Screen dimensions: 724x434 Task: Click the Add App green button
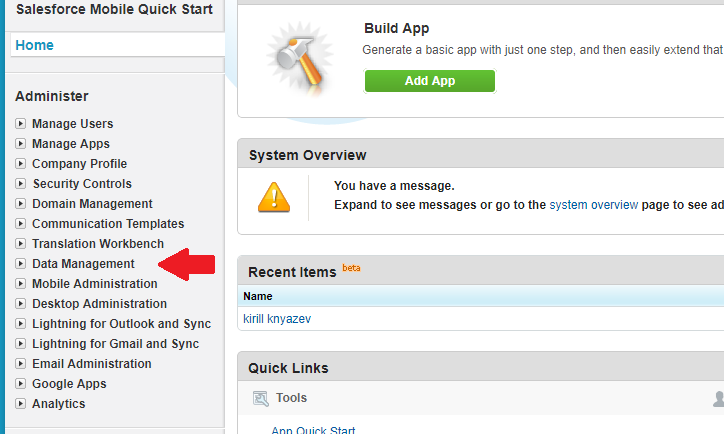click(x=429, y=81)
